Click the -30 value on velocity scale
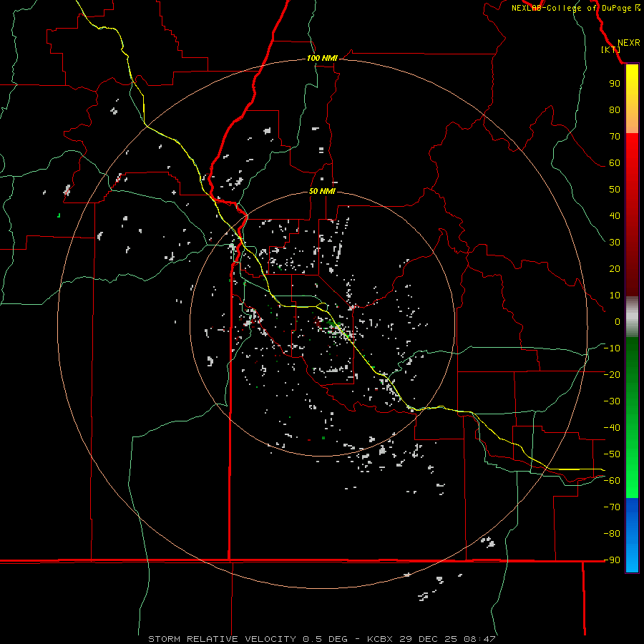The width and height of the screenshot is (644, 644). [612, 401]
